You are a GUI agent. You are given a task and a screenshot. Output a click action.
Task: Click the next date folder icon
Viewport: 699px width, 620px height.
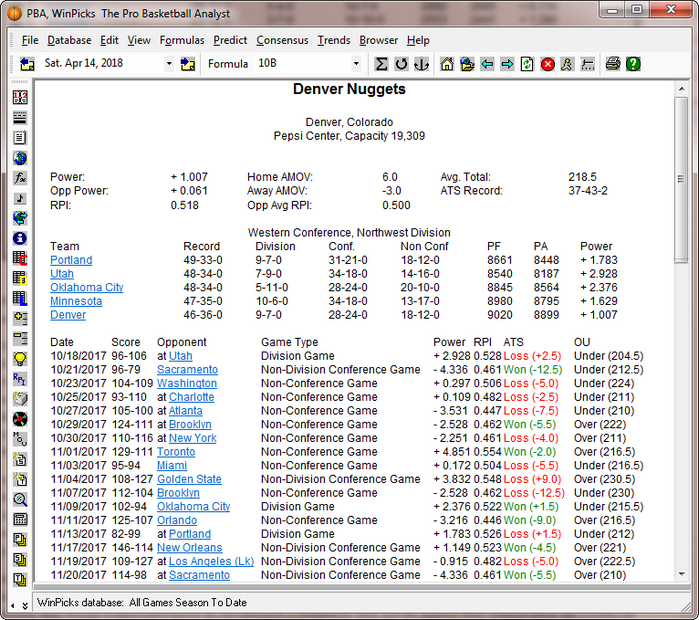pyautogui.click(x=188, y=64)
